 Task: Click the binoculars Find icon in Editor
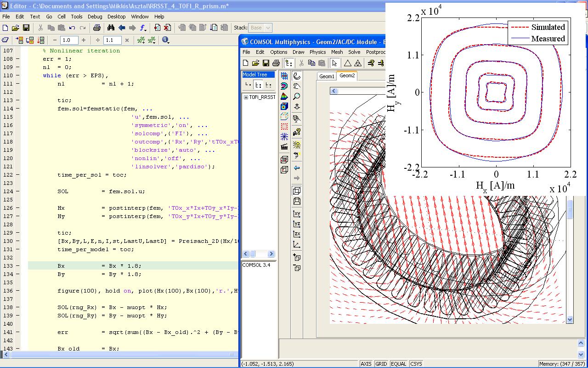(x=111, y=28)
